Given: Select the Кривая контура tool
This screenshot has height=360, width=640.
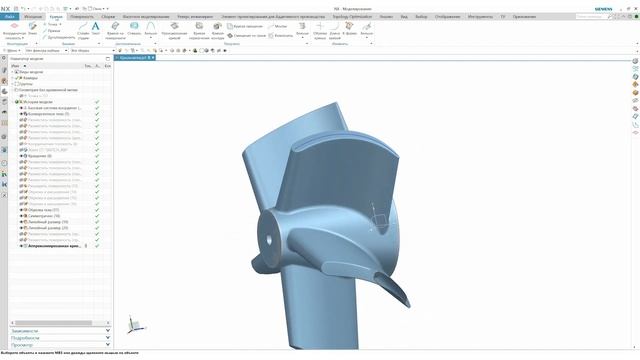Looking at the screenshot, I should click(218, 31).
